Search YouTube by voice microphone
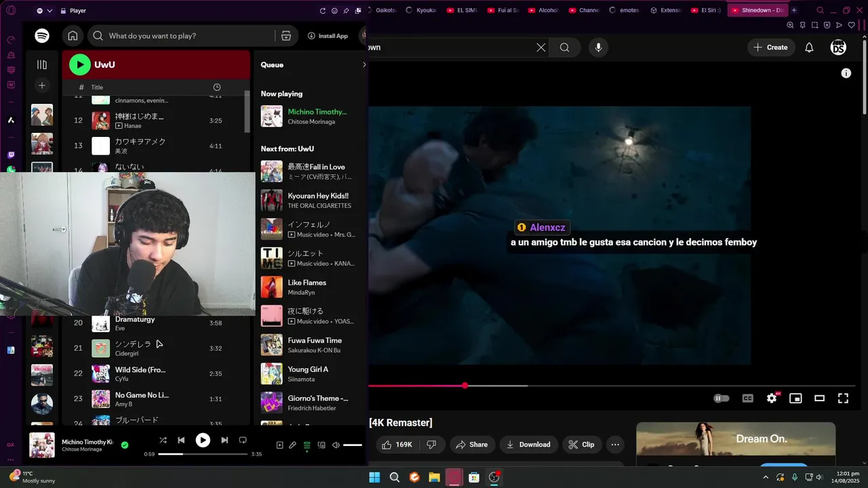868x488 pixels. [598, 47]
